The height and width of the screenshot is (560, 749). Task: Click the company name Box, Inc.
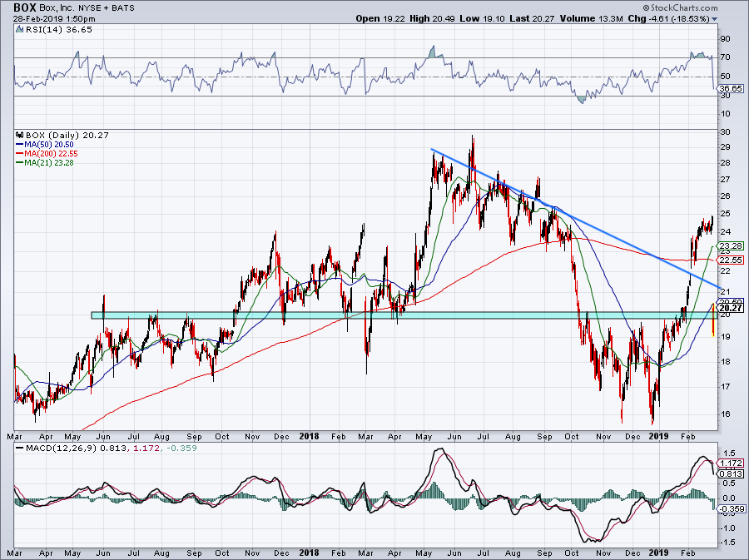pos(55,8)
